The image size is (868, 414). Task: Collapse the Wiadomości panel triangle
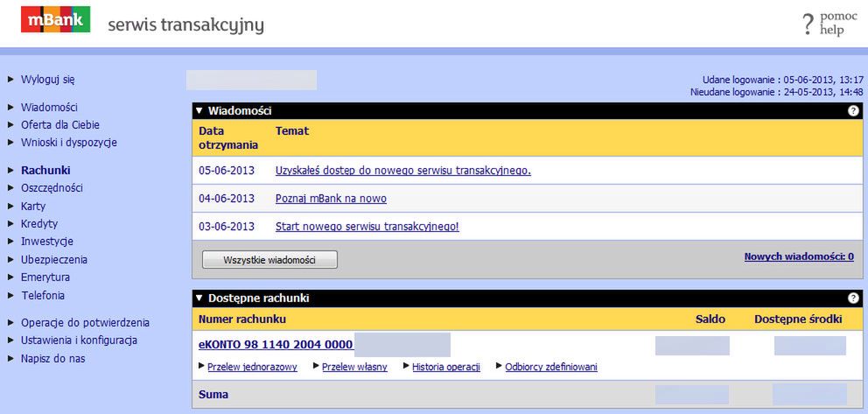click(x=199, y=110)
